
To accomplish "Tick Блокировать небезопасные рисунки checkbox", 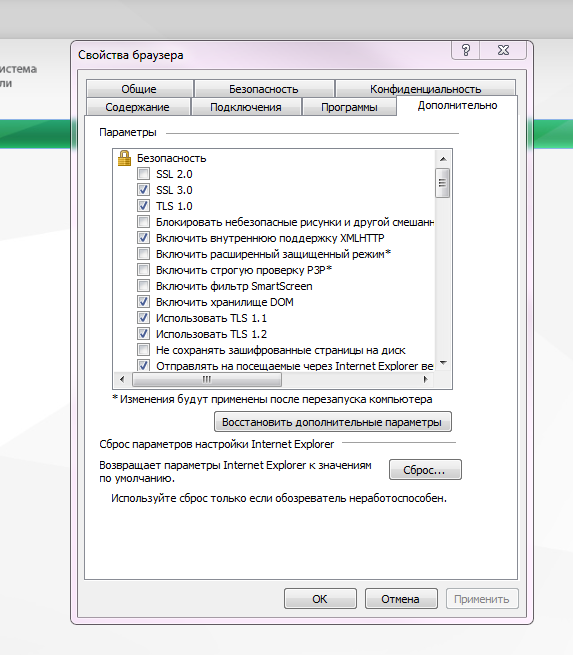I will coord(143,222).
